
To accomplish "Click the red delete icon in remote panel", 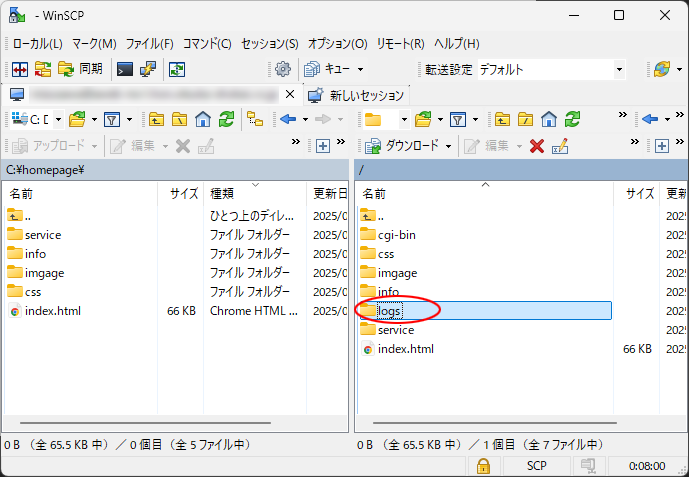I will click(537, 146).
